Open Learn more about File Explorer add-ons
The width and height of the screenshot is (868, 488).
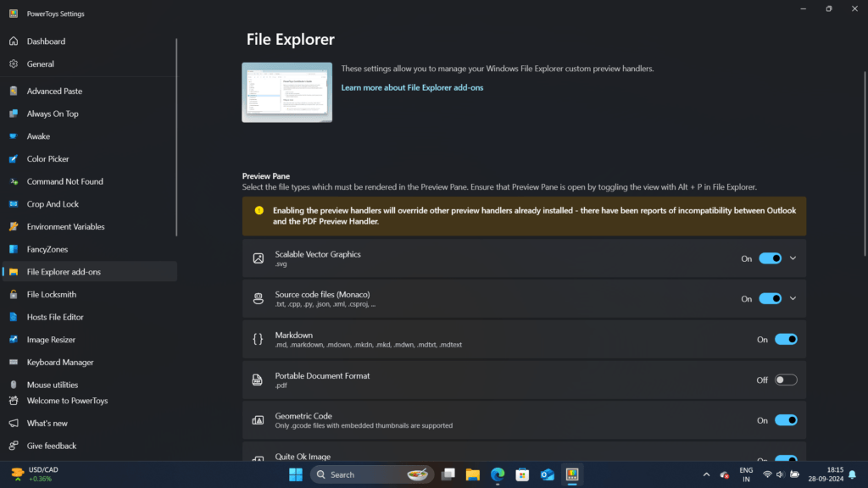(412, 87)
